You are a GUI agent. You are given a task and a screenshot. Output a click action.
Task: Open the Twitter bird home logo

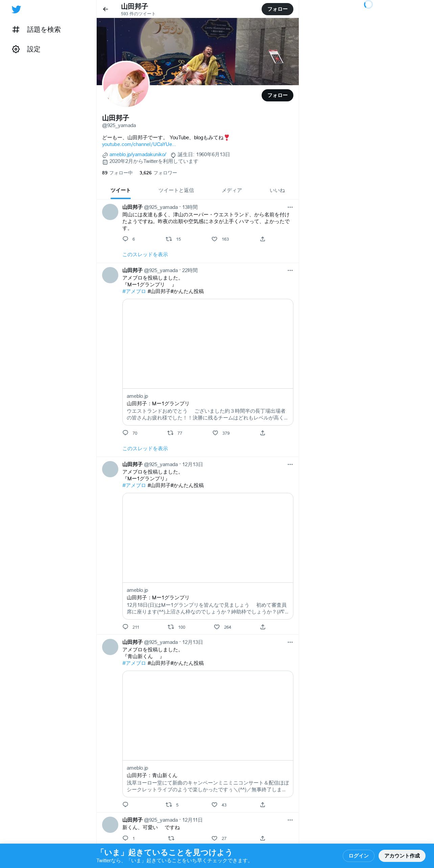[16, 9]
